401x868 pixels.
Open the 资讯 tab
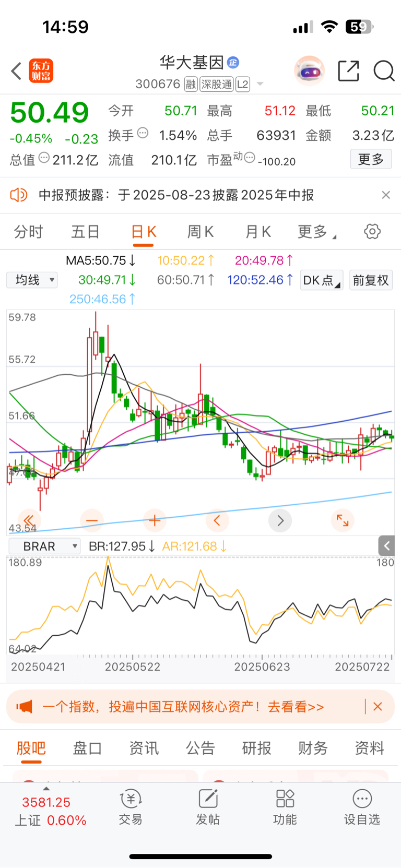(x=144, y=748)
